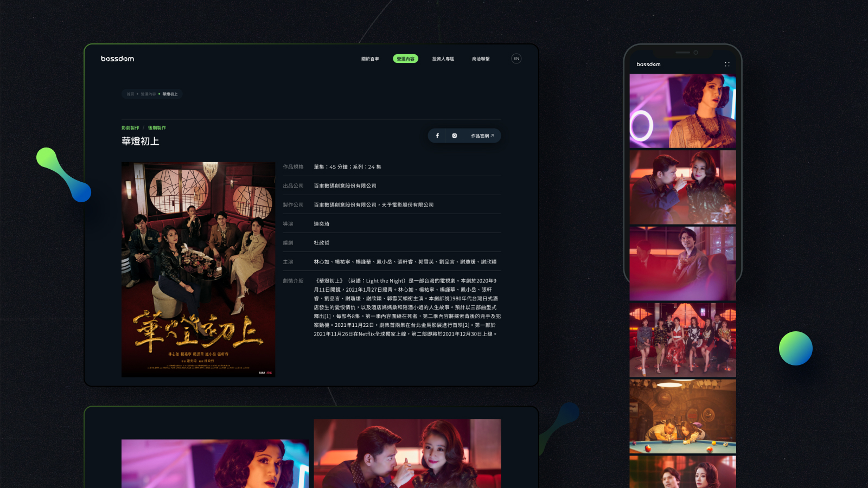Open the 關於百聿 nav item
The image size is (868, 488).
(x=370, y=59)
